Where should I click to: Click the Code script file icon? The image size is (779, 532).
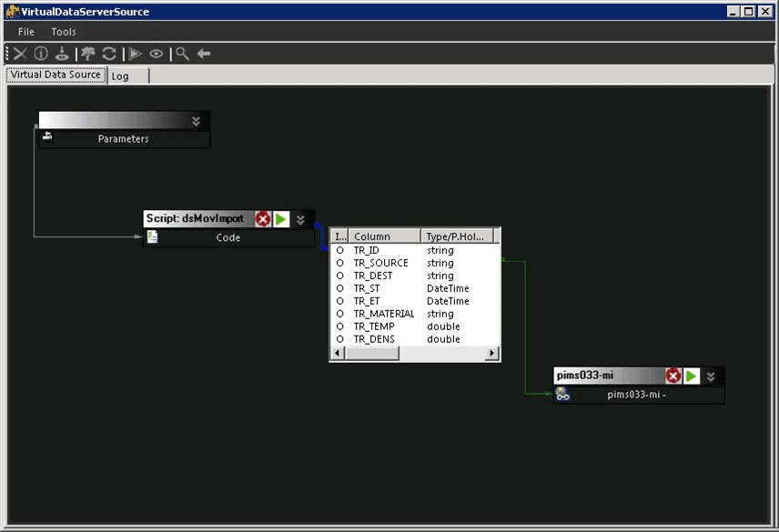coord(152,236)
